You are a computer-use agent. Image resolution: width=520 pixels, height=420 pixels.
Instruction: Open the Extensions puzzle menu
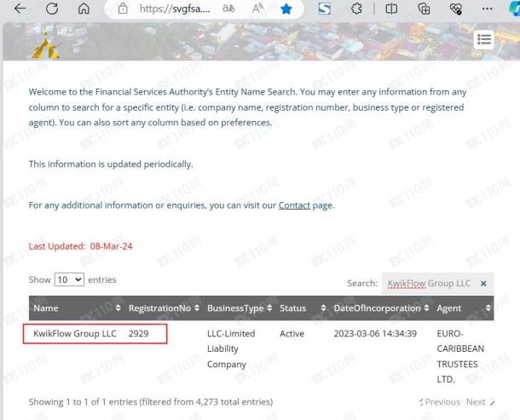[356, 9]
